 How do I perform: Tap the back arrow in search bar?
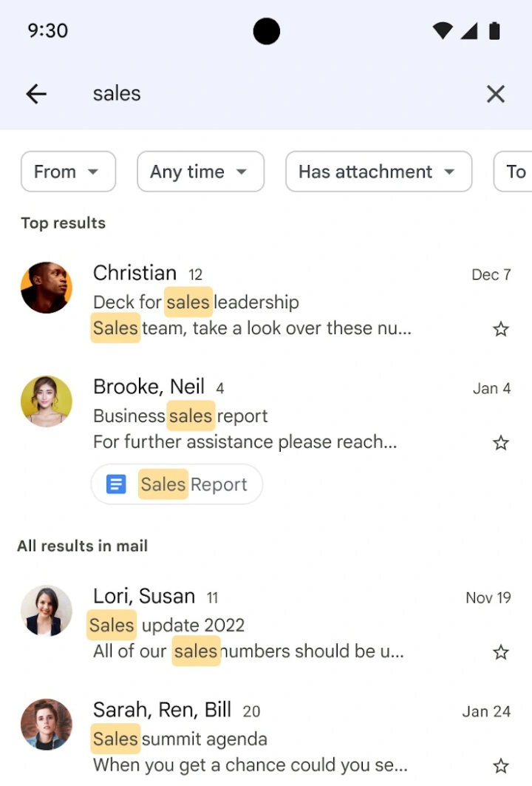click(x=35, y=94)
